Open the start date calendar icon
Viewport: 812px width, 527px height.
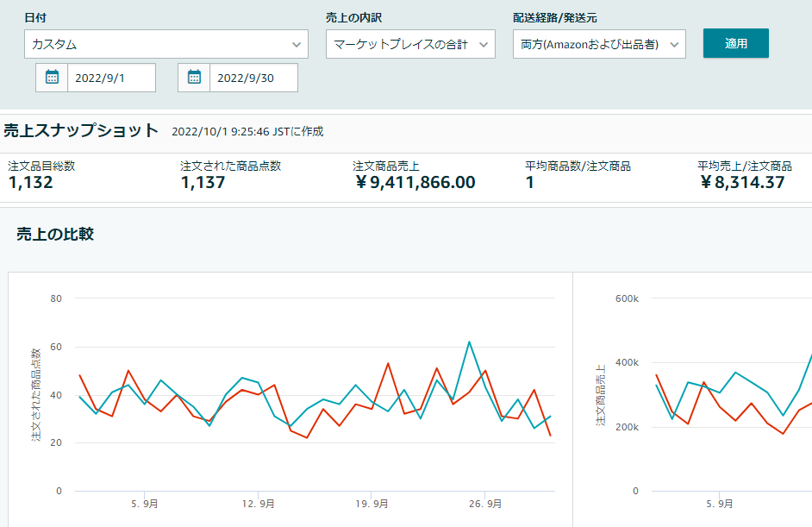tap(52, 78)
